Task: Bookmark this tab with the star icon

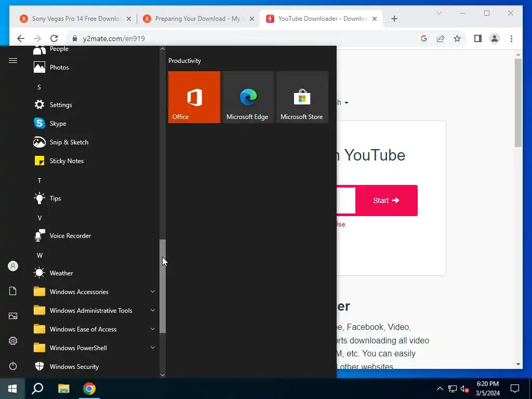Action: 457,38
